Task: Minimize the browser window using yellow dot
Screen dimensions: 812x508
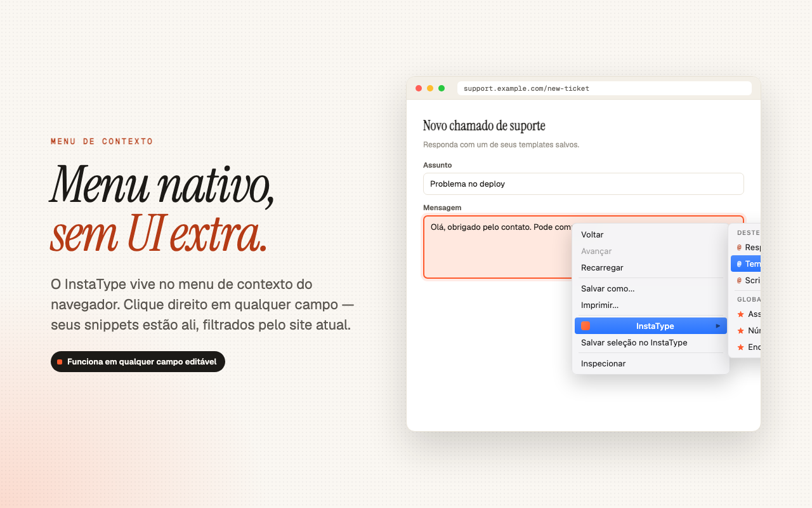Action: tap(430, 88)
